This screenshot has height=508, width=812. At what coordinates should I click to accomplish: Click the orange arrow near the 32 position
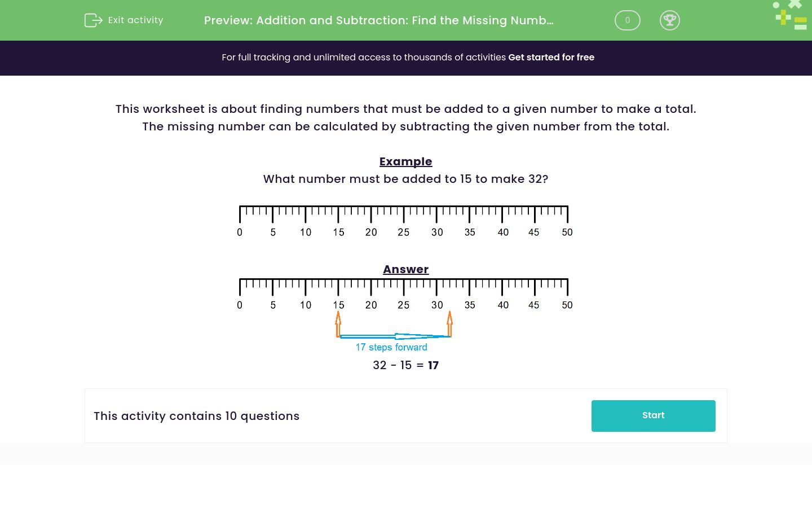click(x=449, y=323)
